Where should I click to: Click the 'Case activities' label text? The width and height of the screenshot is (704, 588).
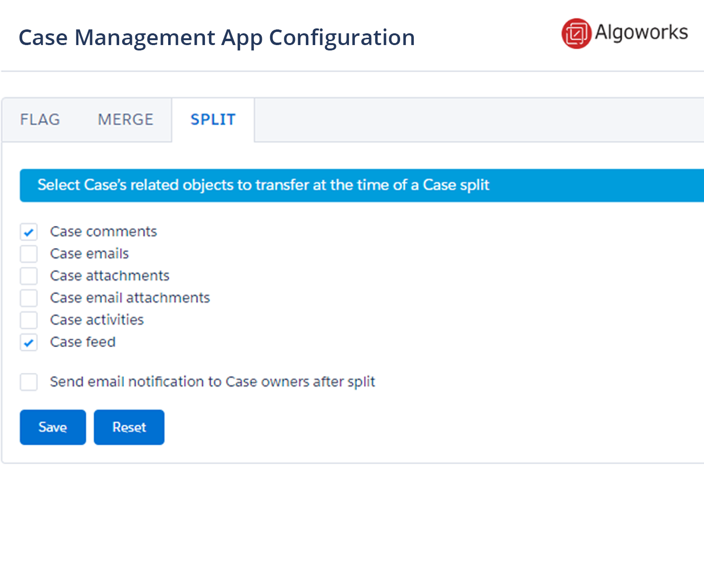click(x=97, y=320)
